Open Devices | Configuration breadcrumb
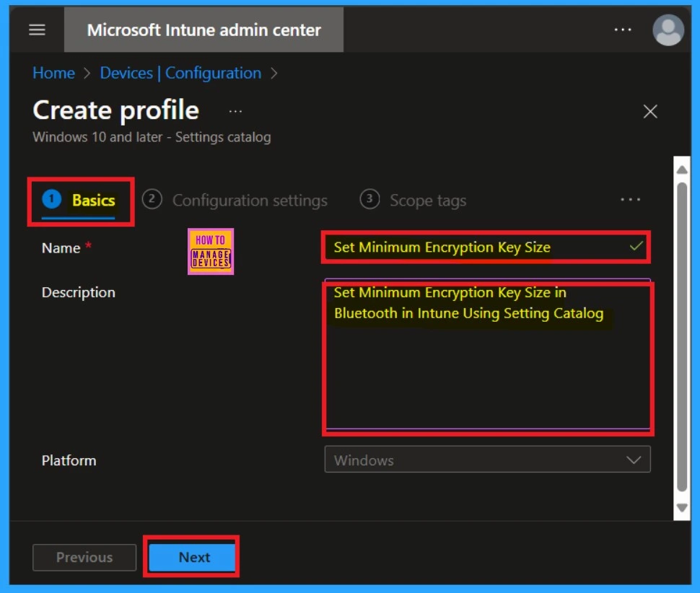This screenshot has width=700, height=593. pyautogui.click(x=180, y=73)
